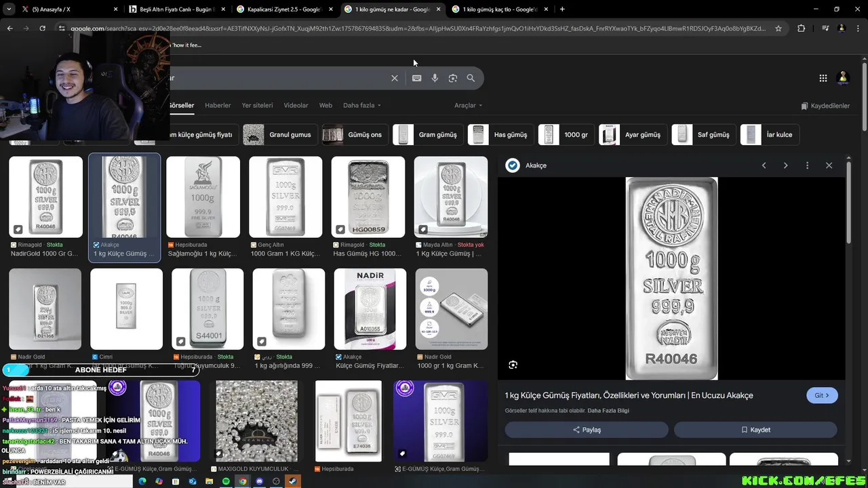The width and height of the screenshot is (868, 488).
Task: Open the Google account avatar on the results page
Action: (x=844, y=78)
